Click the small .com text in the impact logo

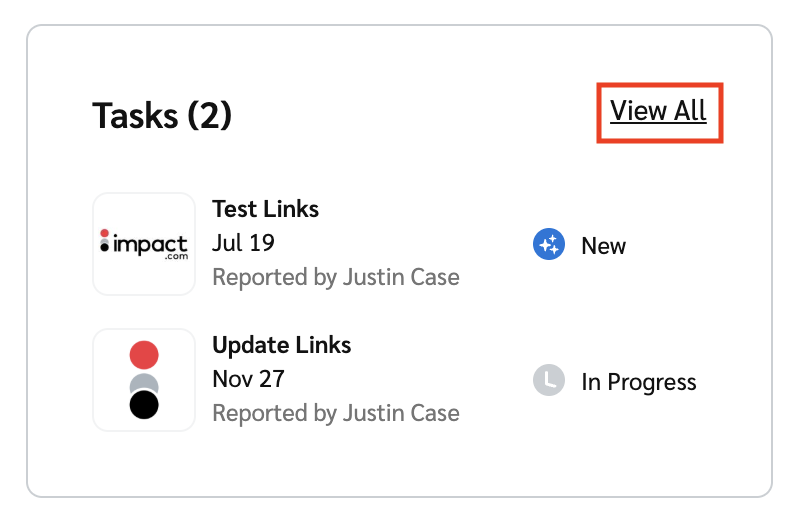click(176, 258)
